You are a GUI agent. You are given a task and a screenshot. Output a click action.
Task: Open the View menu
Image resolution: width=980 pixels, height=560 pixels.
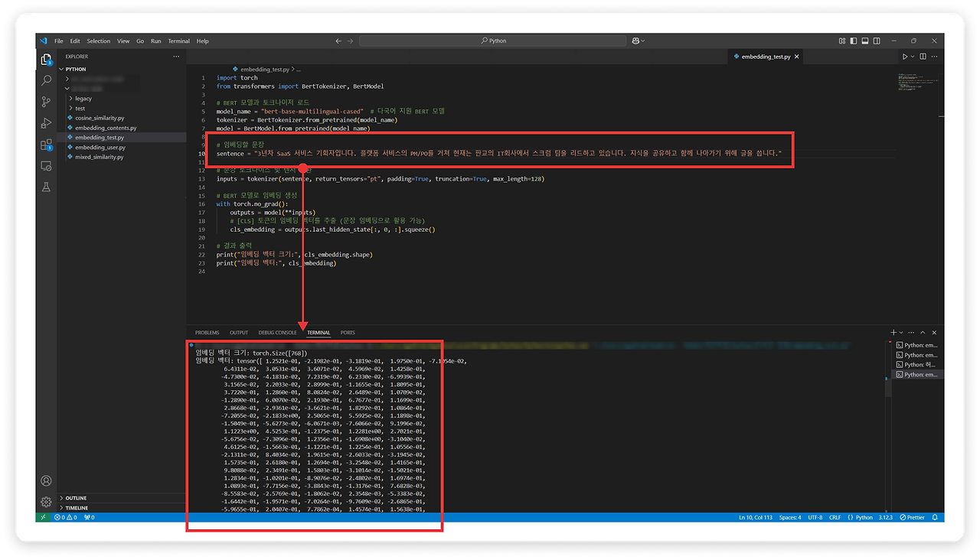(123, 41)
